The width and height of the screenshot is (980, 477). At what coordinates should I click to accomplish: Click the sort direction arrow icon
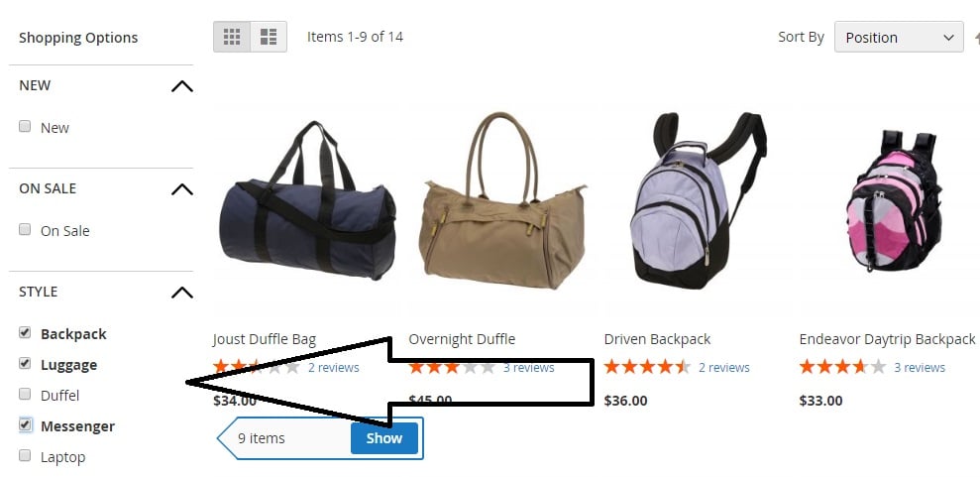[x=976, y=38]
